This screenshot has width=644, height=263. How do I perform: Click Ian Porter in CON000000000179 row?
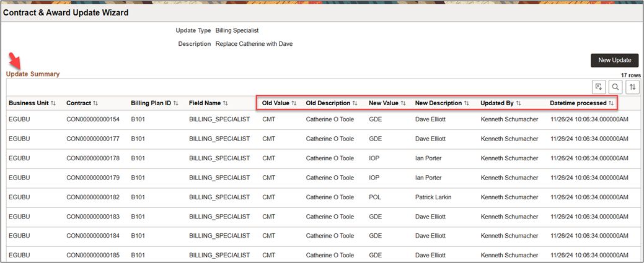pyautogui.click(x=428, y=178)
